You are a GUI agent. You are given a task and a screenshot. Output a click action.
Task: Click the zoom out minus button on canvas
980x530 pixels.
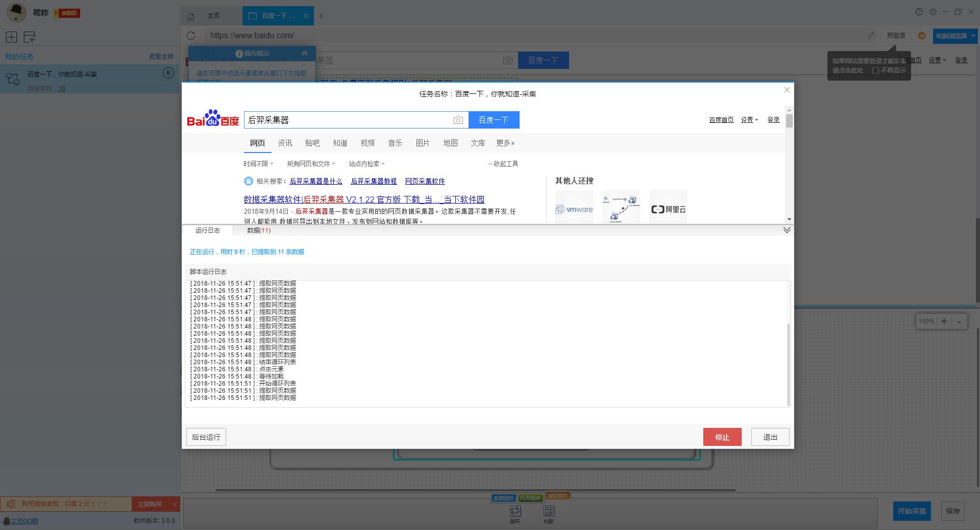click(x=959, y=321)
